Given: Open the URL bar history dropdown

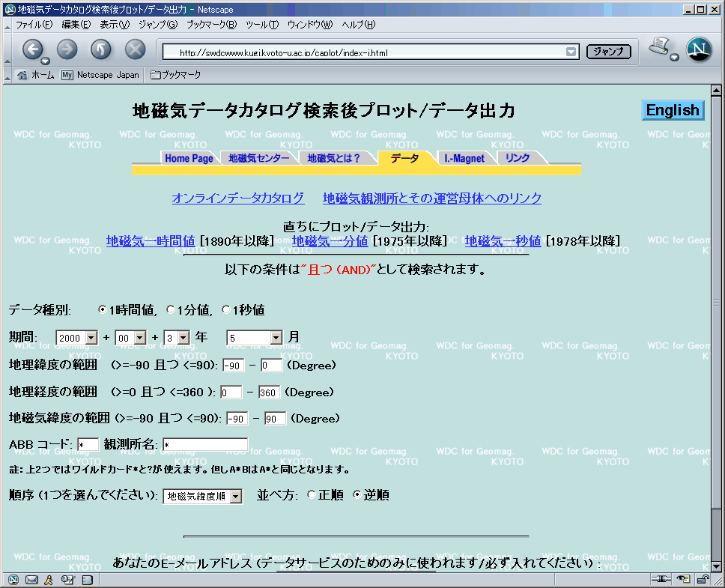Looking at the screenshot, I should coord(571,52).
